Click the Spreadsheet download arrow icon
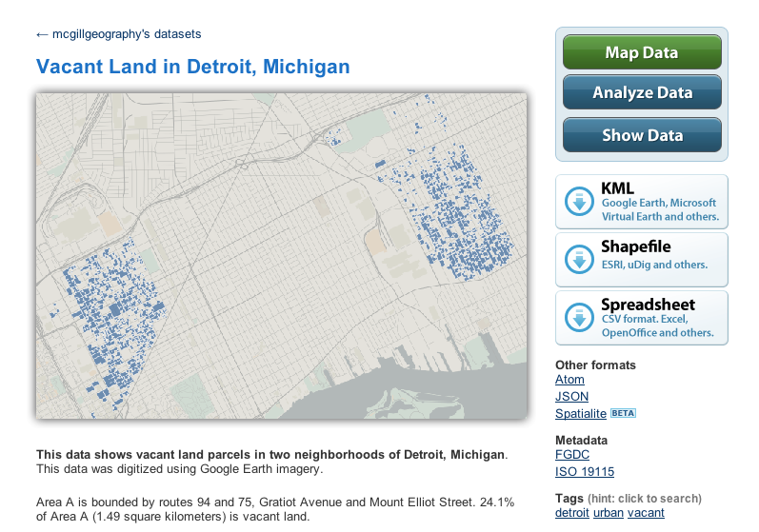The image size is (759, 532). tap(579, 318)
